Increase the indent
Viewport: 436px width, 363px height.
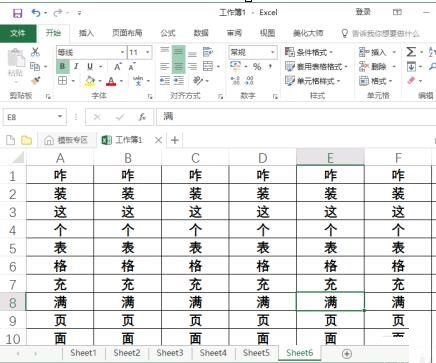(179, 81)
